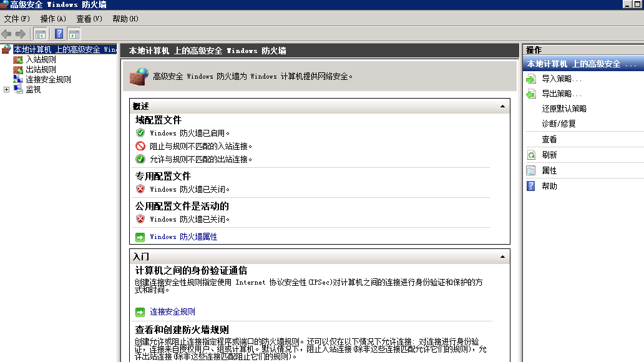Click the 监视 monitor icon

(18, 90)
